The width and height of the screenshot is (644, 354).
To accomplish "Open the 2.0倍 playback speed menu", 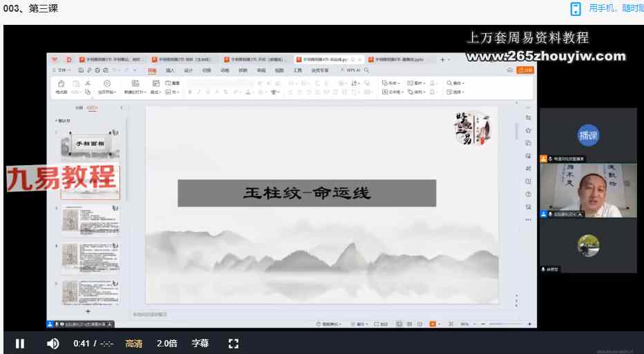I will pos(167,344).
